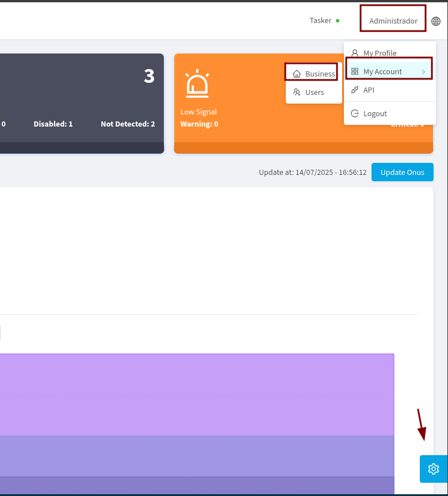
Task: Click the Low Signal siren icon
Action: [197, 83]
